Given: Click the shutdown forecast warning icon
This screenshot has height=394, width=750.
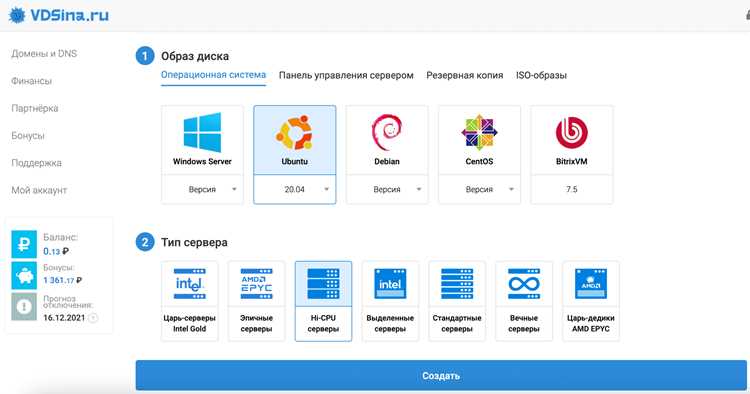Looking at the screenshot, I should [24, 306].
